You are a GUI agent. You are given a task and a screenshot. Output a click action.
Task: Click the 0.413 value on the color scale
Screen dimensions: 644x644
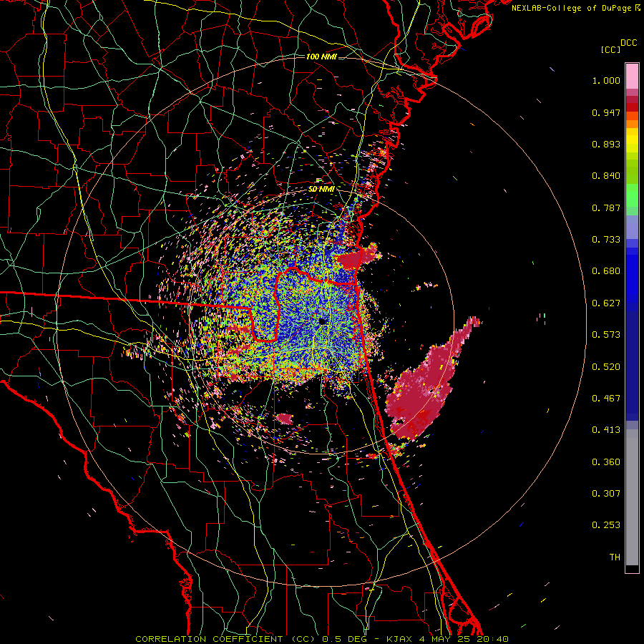pyautogui.click(x=606, y=430)
